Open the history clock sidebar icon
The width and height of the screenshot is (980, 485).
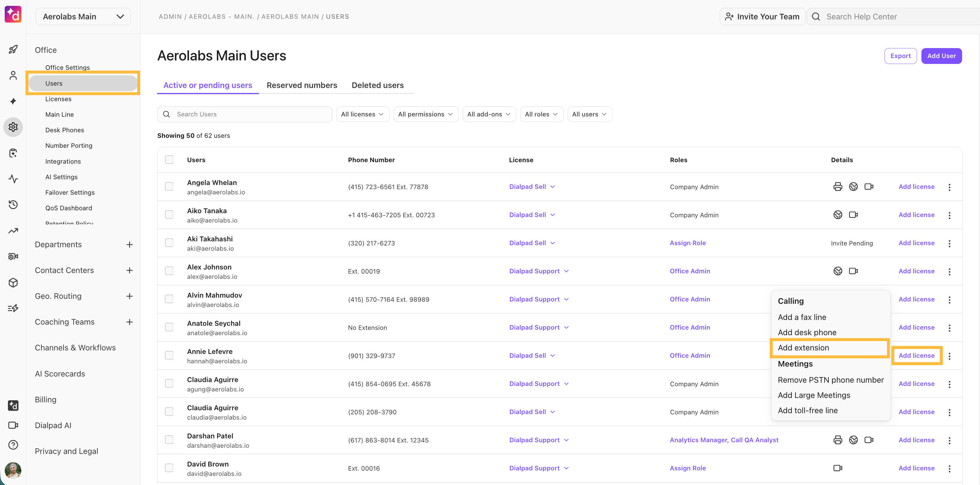(13, 205)
